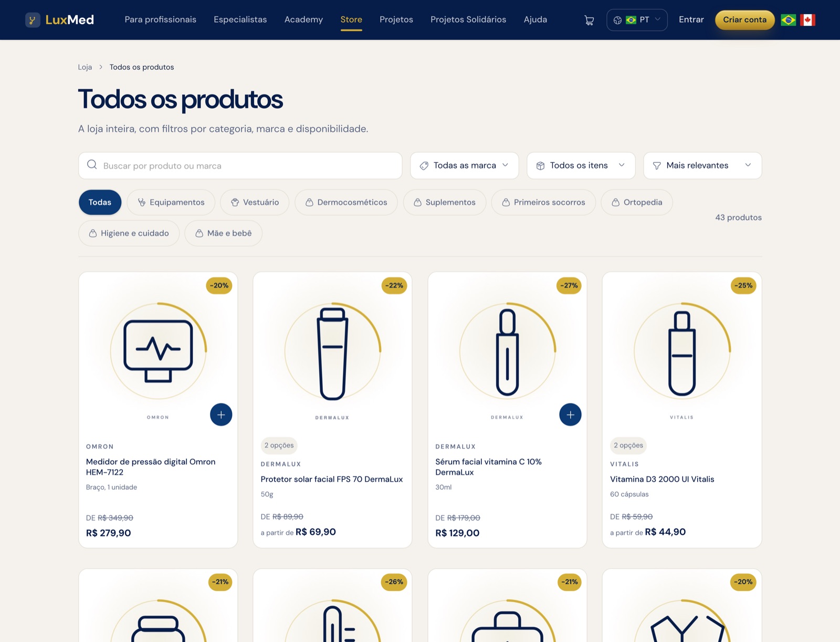Open the Vitamina D3 product image

682,350
